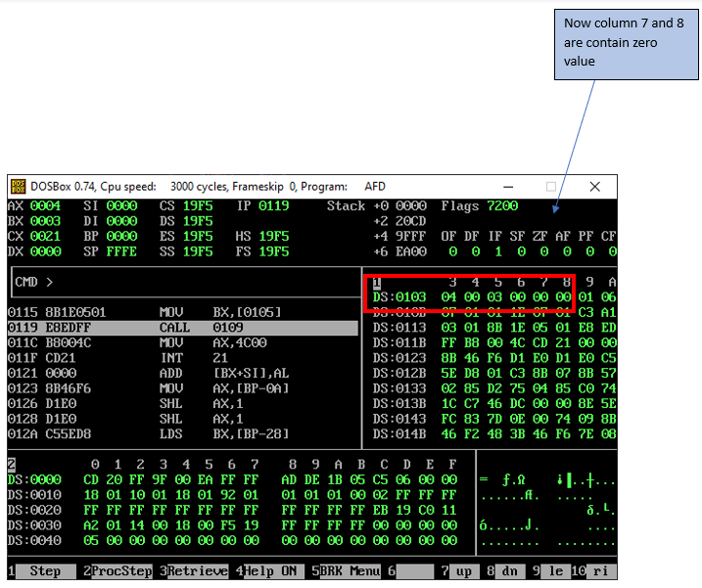Screen dimensions: 702x588
Task: Click the 1 Step function key label
Action: click(x=41, y=571)
